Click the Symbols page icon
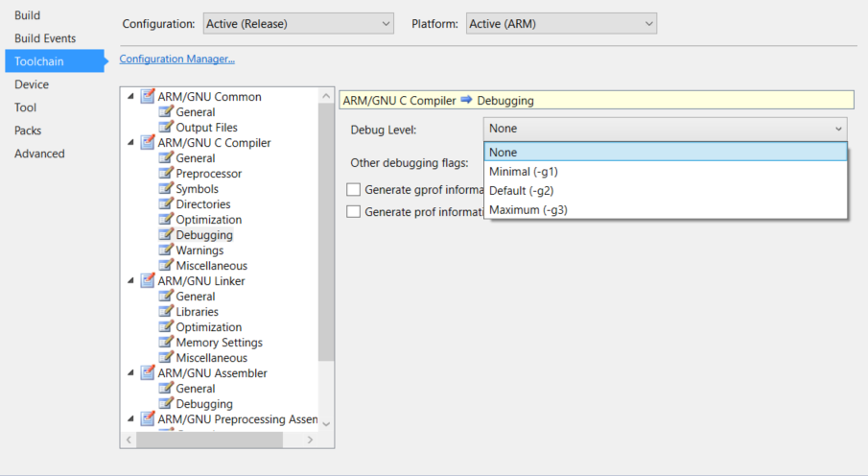 (166, 189)
